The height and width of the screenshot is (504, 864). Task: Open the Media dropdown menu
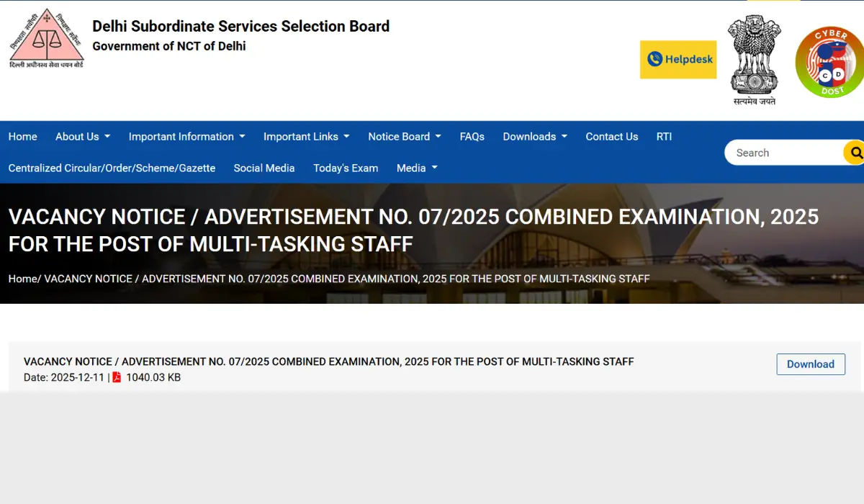pyautogui.click(x=417, y=168)
